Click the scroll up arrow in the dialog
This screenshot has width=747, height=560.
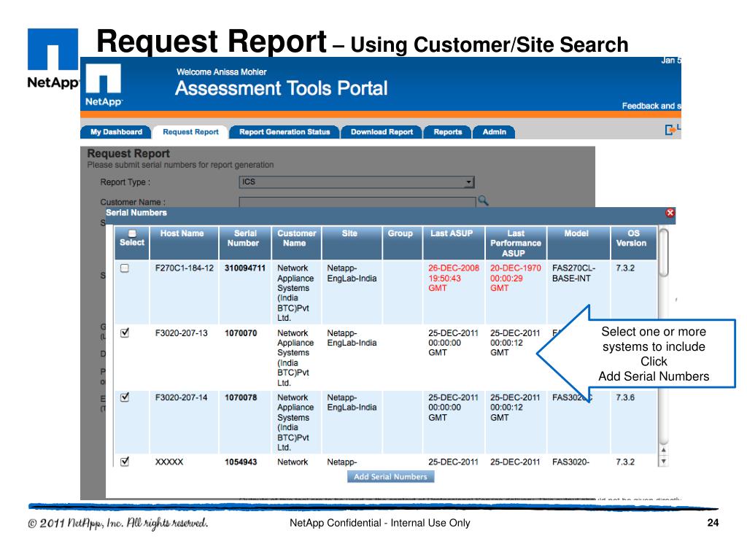click(664, 450)
